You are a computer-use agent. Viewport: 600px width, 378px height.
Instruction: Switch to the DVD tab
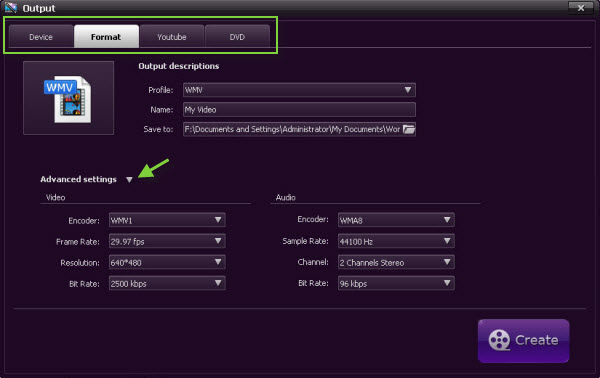[237, 37]
